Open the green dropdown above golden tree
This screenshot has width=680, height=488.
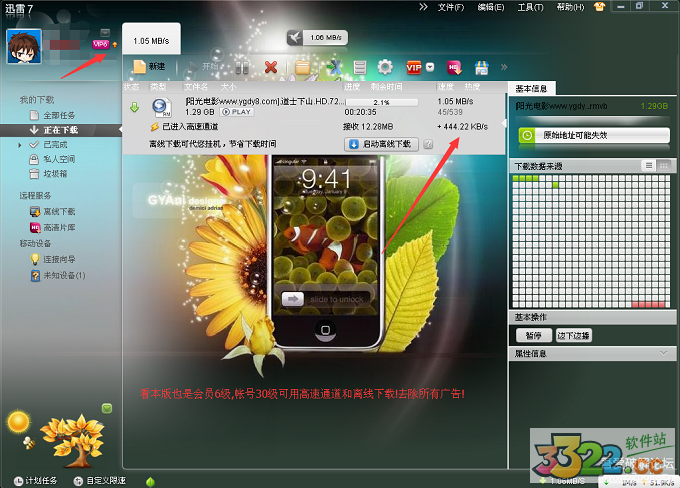pos(107,408)
